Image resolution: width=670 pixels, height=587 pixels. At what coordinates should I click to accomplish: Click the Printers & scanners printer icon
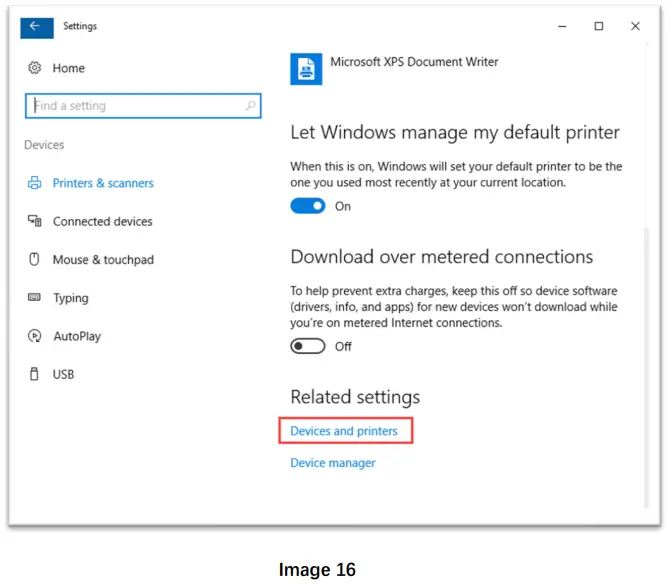(x=35, y=183)
